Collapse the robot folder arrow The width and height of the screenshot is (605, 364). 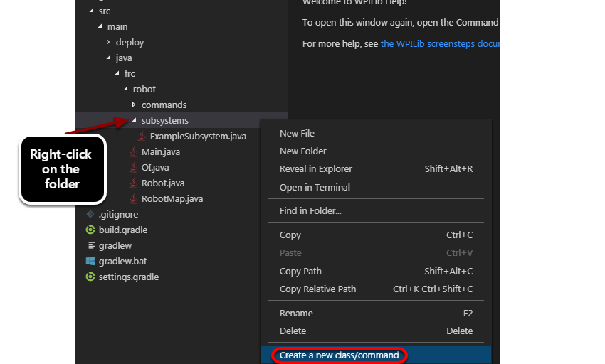point(126,89)
